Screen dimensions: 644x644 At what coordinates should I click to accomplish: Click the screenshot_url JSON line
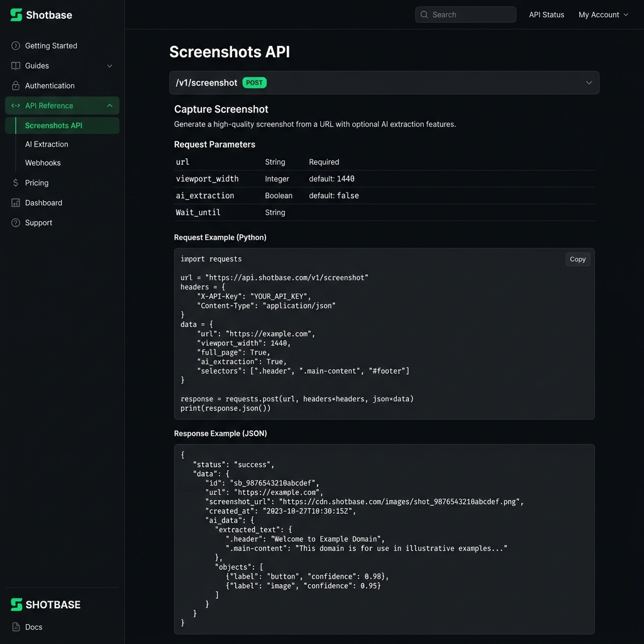click(364, 501)
